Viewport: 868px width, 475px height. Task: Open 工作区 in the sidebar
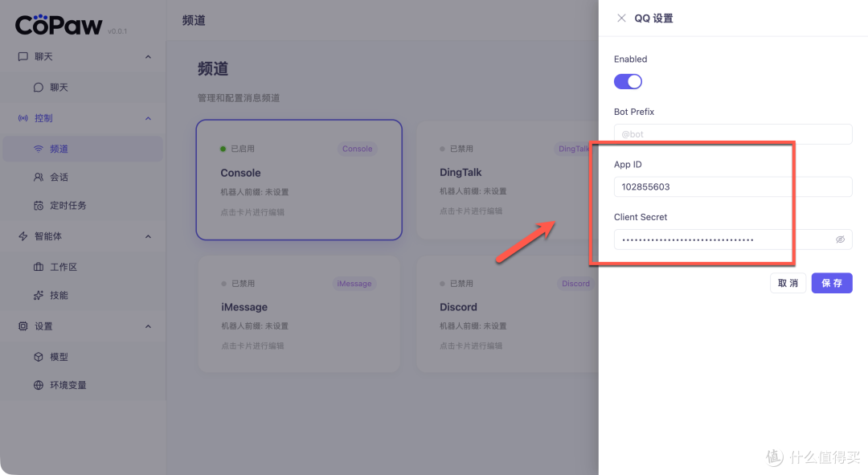click(83, 267)
